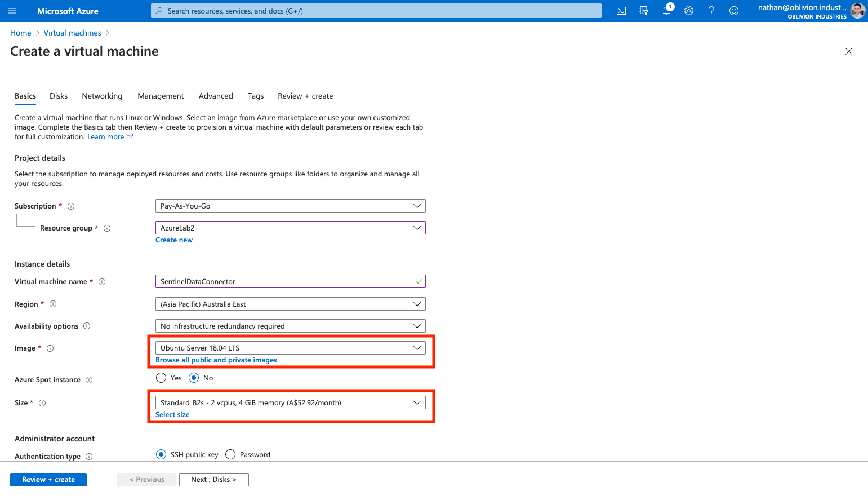Click Browse all public and private images

216,360
